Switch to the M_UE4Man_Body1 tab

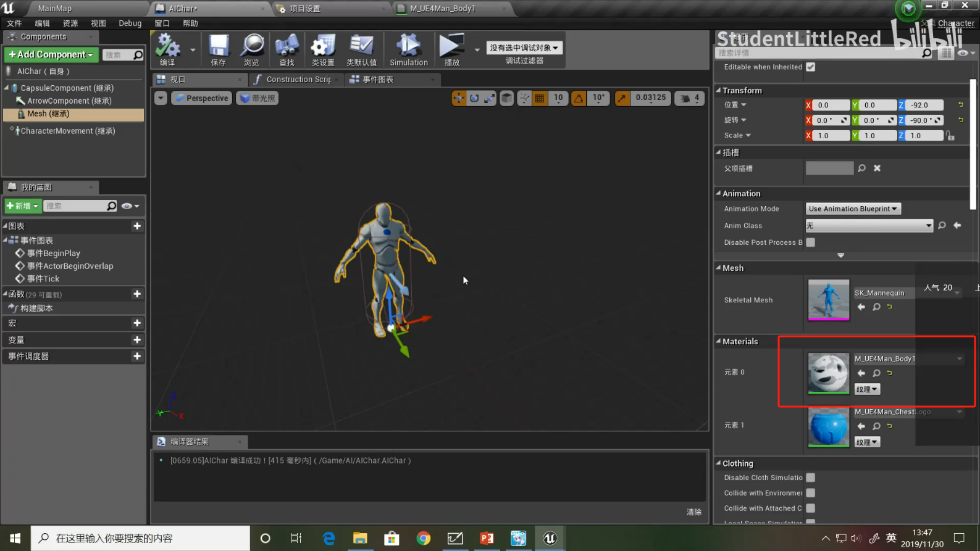tap(442, 9)
